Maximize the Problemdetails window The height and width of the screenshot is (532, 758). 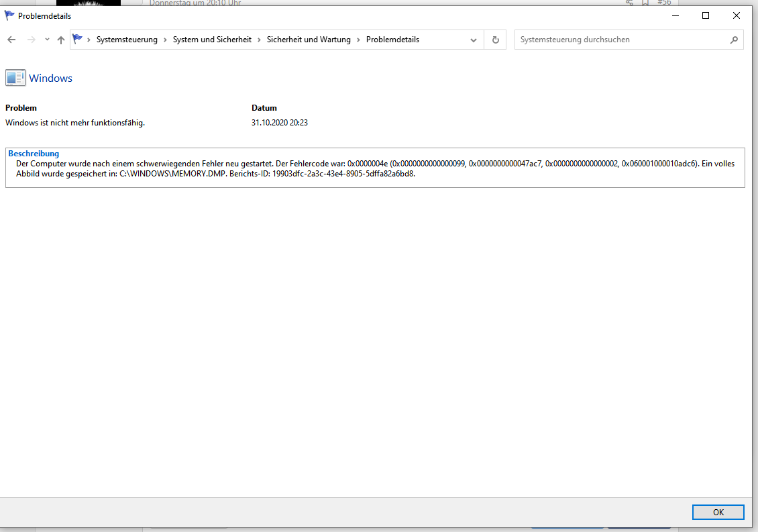[x=705, y=15]
